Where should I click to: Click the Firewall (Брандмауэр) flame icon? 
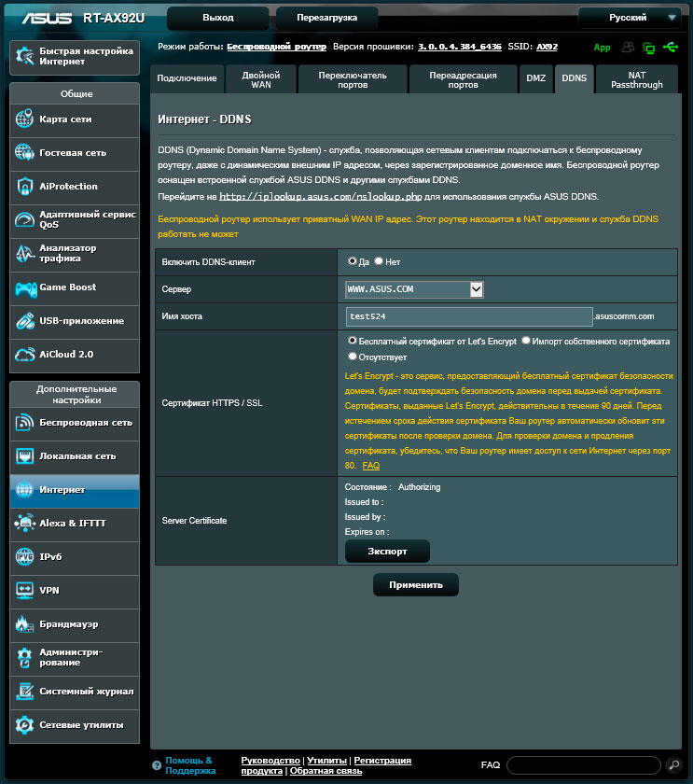24,623
